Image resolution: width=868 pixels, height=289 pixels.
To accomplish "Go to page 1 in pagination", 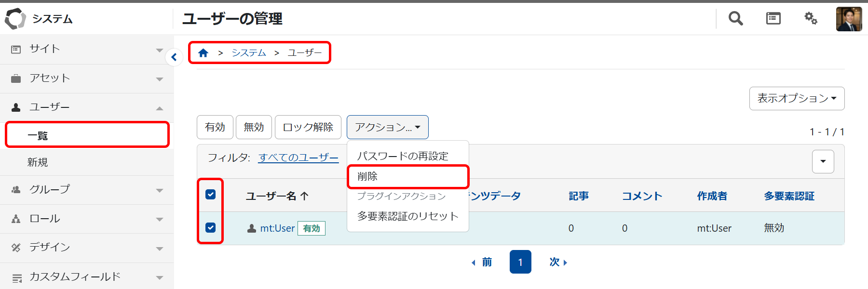I will pyautogui.click(x=520, y=262).
